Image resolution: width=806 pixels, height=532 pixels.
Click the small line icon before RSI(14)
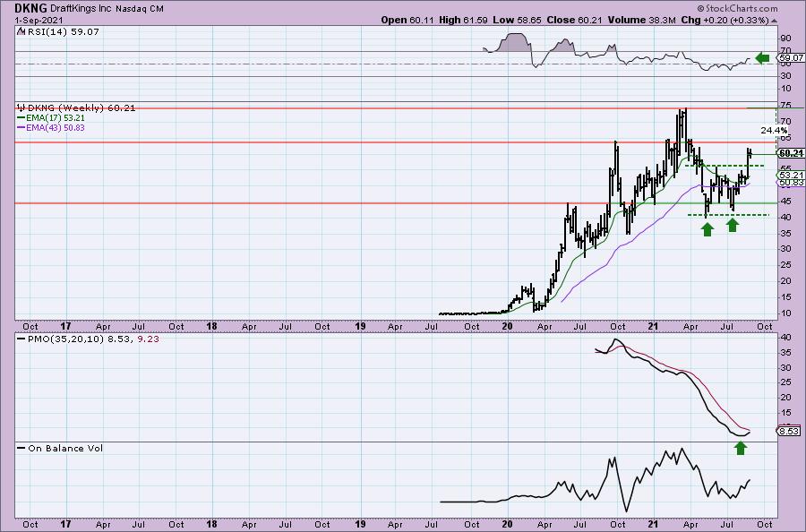(x=21, y=31)
